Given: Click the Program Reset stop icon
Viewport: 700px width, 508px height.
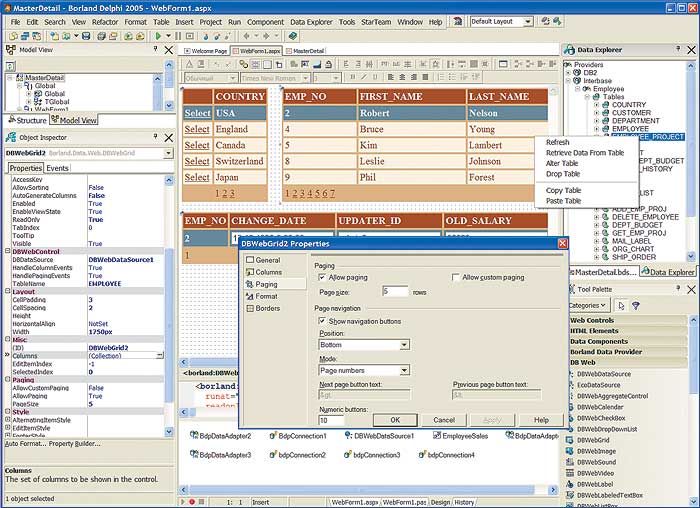Looking at the screenshot, I should (190, 36).
